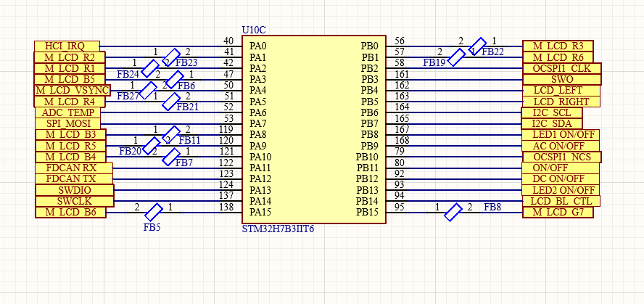Select the ADC_TEMP port

pyautogui.click(x=67, y=112)
